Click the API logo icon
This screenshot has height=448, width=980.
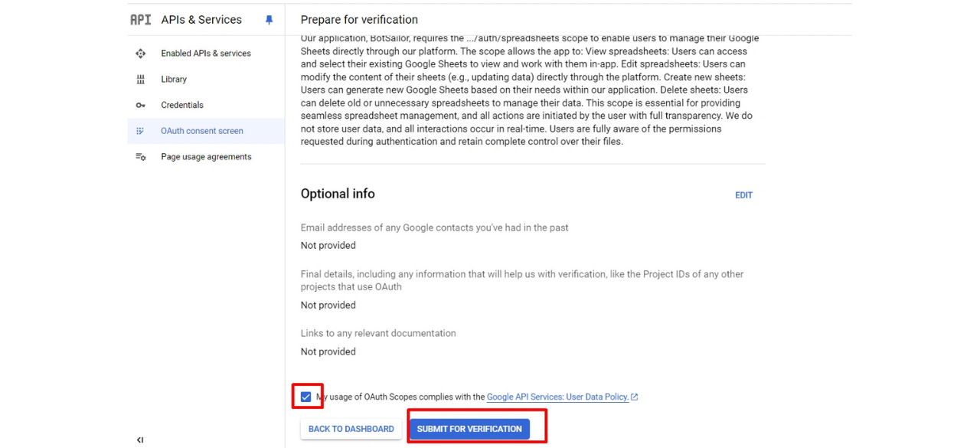[x=141, y=20]
